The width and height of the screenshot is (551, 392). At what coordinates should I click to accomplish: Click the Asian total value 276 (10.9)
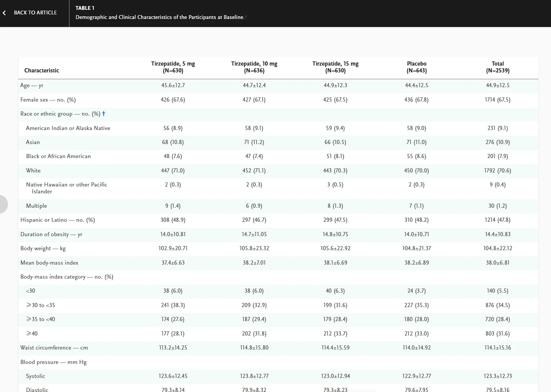tap(498, 142)
